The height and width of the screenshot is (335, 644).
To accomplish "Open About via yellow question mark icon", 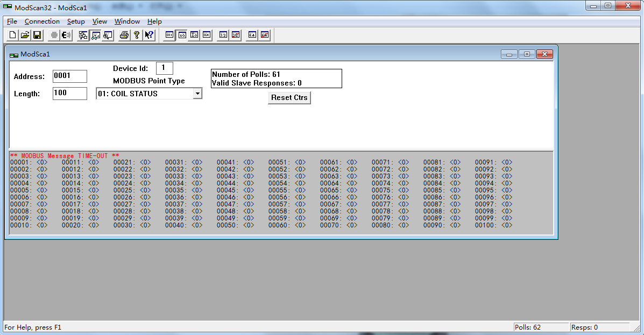I will click(137, 35).
